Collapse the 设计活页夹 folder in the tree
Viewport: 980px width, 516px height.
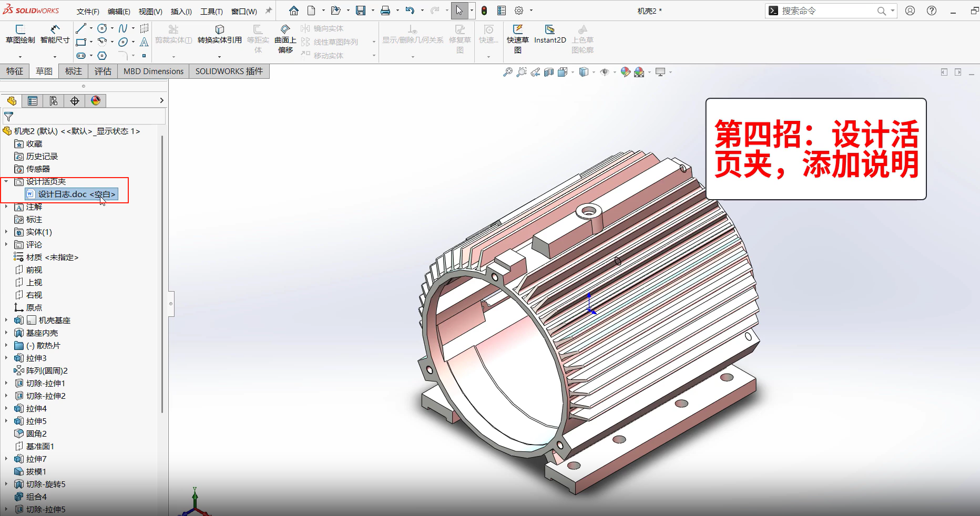pos(6,182)
